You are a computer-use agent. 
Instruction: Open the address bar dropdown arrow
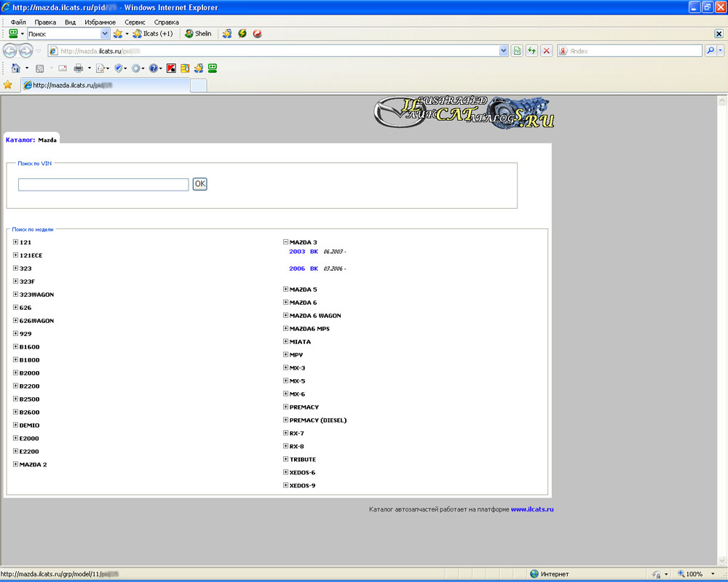pos(504,51)
